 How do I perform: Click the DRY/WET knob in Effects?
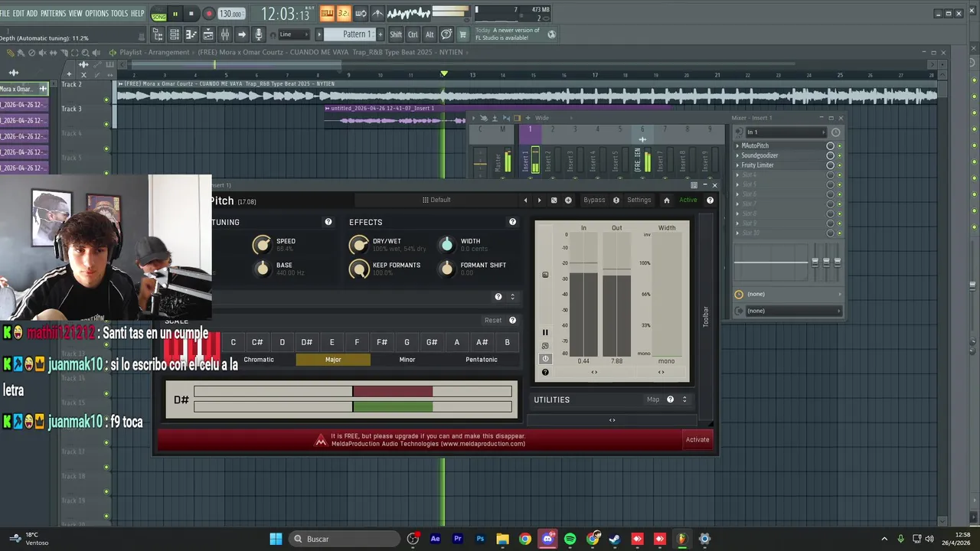point(358,245)
